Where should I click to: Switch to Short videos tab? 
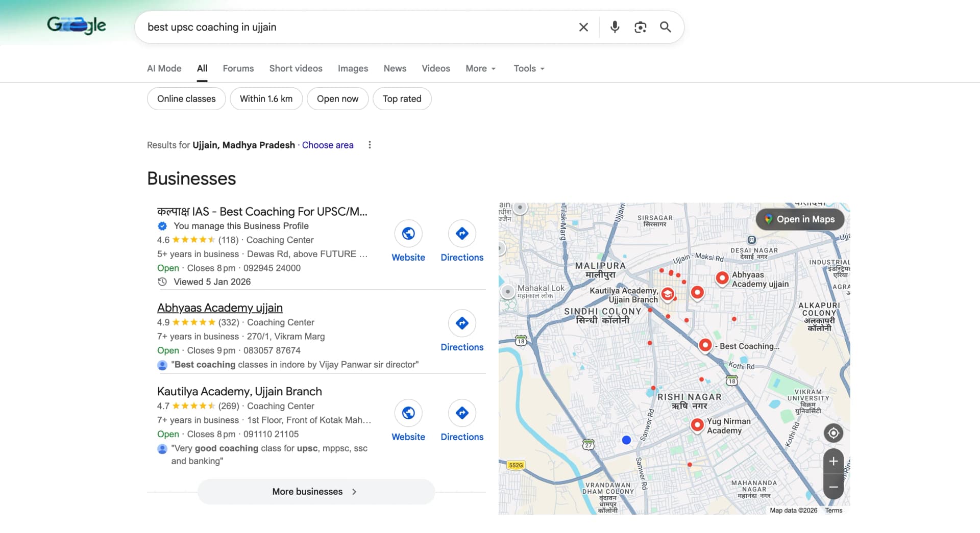tap(296, 68)
